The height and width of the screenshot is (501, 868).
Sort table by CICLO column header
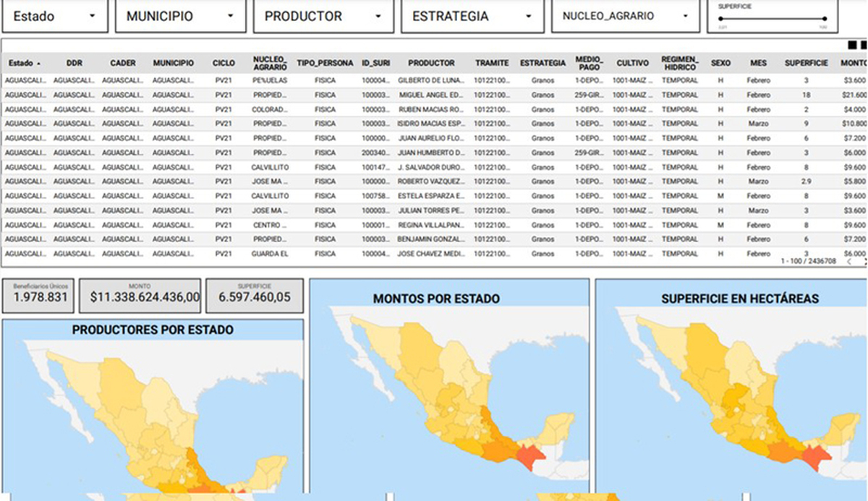click(x=224, y=64)
